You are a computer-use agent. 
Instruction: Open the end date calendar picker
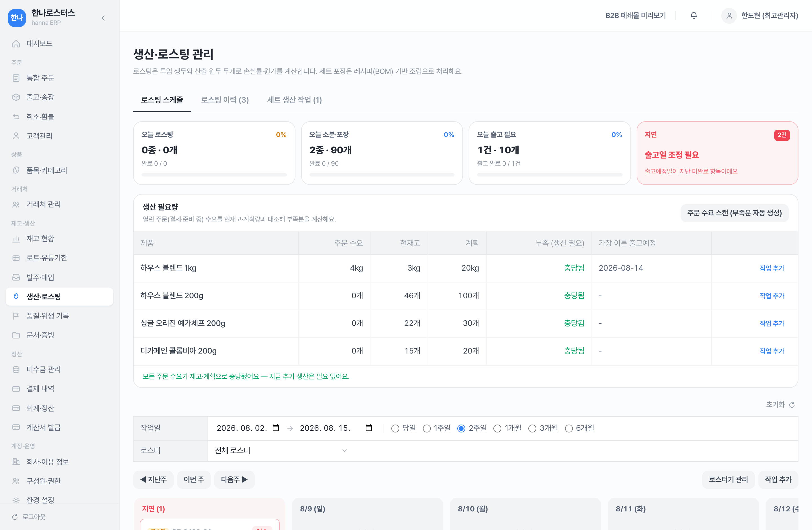(x=369, y=428)
